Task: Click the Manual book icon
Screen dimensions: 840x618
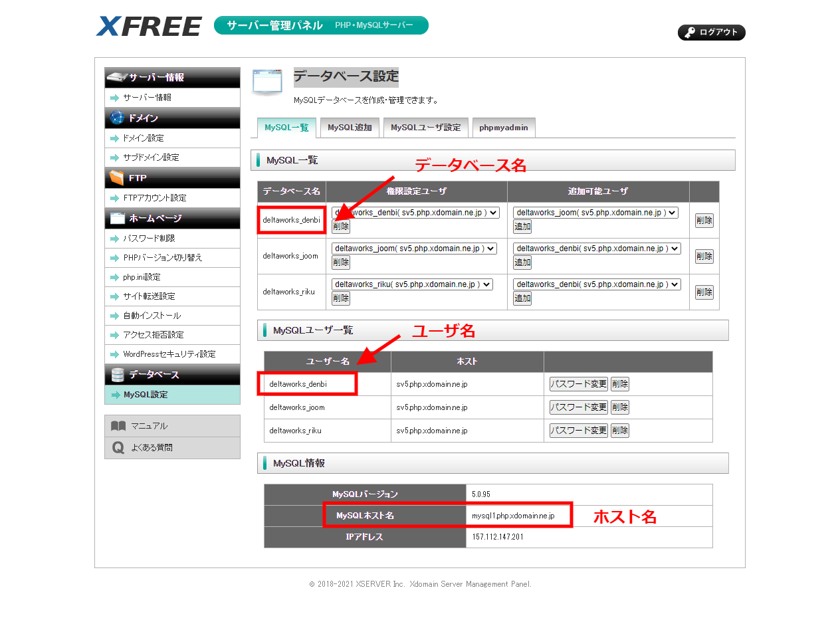Action: click(x=118, y=426)
